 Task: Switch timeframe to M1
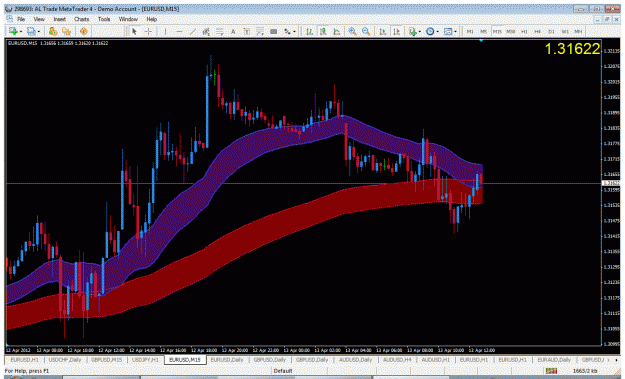(x=470, y=31)
